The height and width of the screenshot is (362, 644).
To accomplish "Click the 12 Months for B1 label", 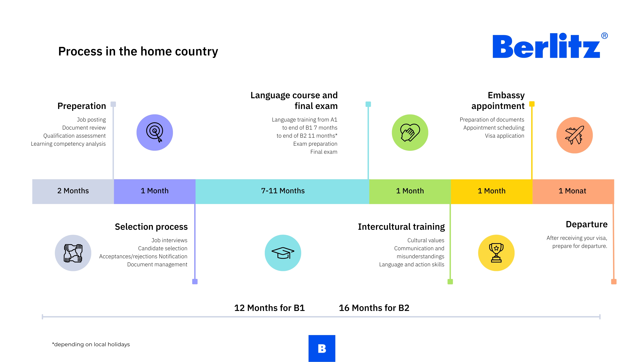I will tap(269, 308).
